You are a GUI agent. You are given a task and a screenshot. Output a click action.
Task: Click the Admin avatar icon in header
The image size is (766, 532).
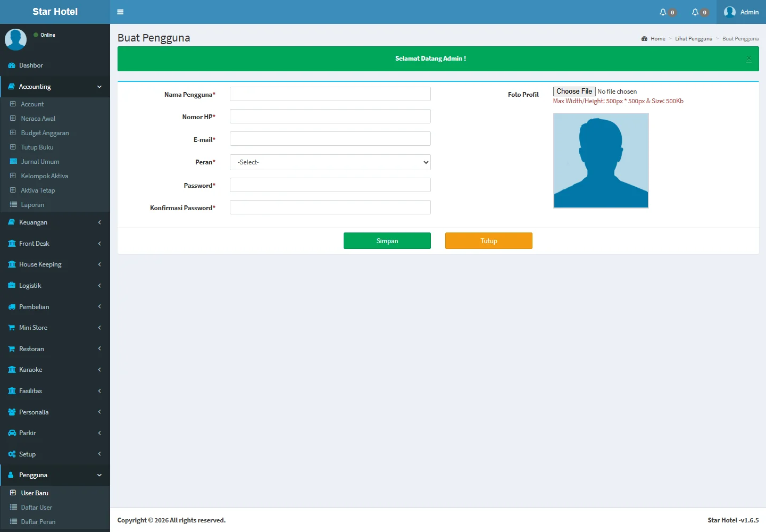(x=730, y=12)
